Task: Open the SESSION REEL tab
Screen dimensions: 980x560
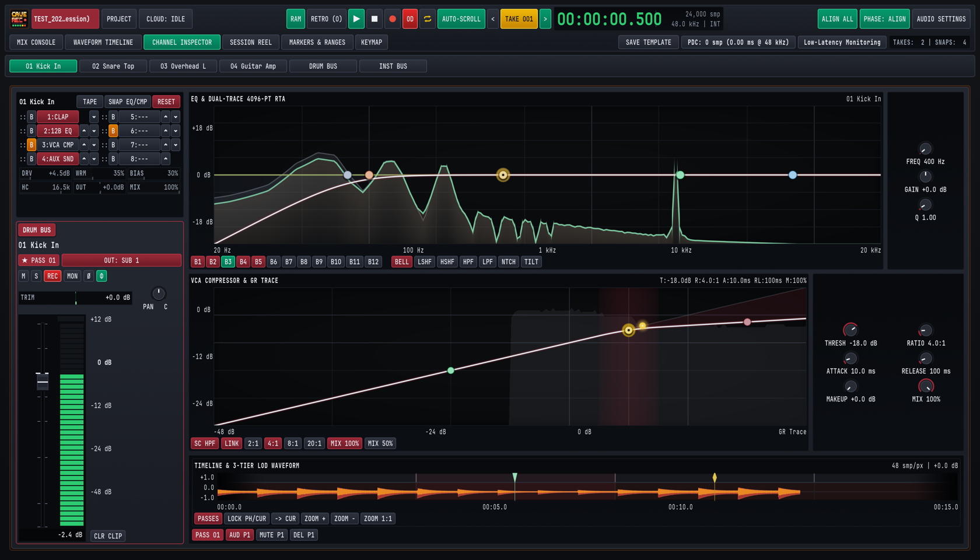Action: pyautogui.click(x=251, y=42)
